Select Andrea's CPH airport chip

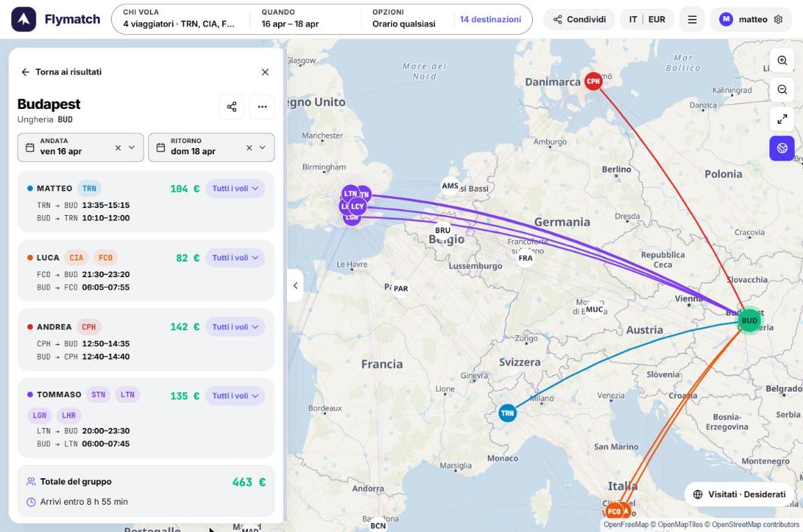tap(89, 327)
